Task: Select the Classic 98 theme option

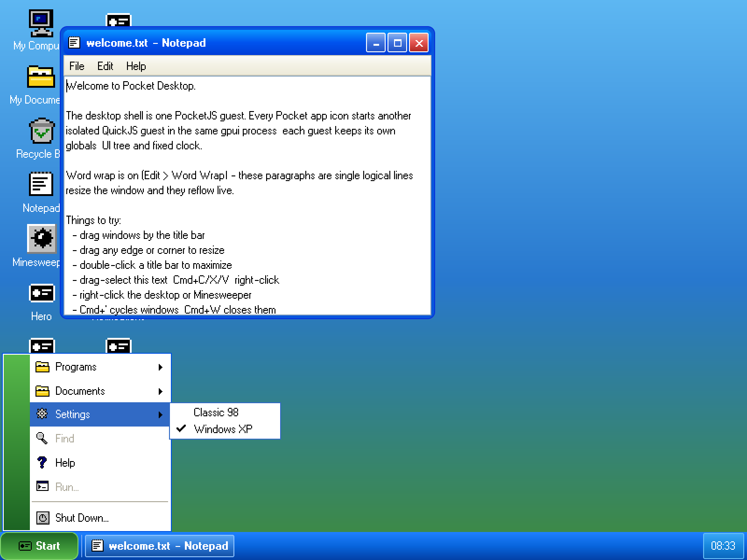Action: click(x=225, y=412)
